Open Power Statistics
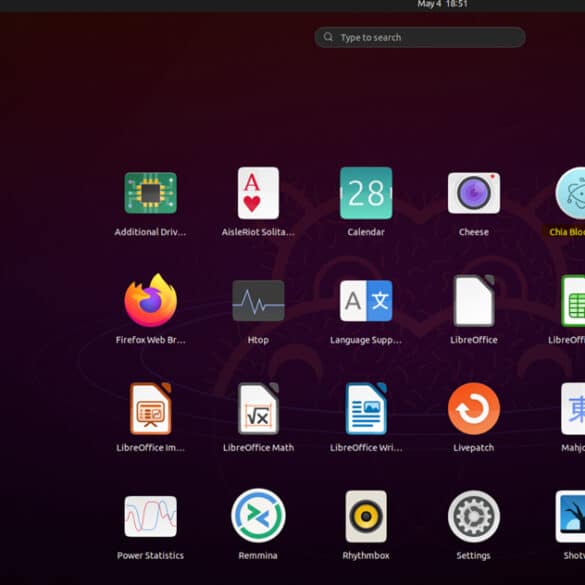The height and width of the screenshot is (585, 585). point(150,516)
